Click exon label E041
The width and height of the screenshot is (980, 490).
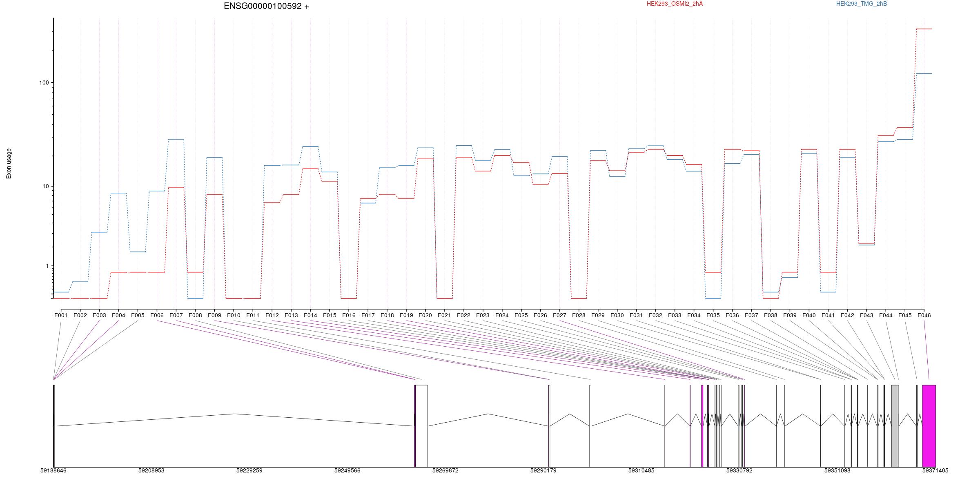[x=829, y=315]
